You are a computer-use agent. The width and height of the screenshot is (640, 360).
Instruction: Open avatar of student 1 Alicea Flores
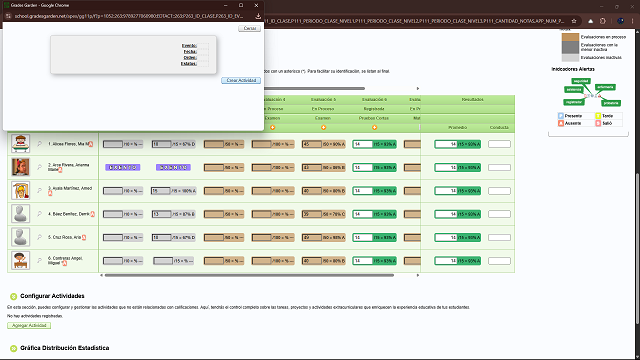(20, 144)
